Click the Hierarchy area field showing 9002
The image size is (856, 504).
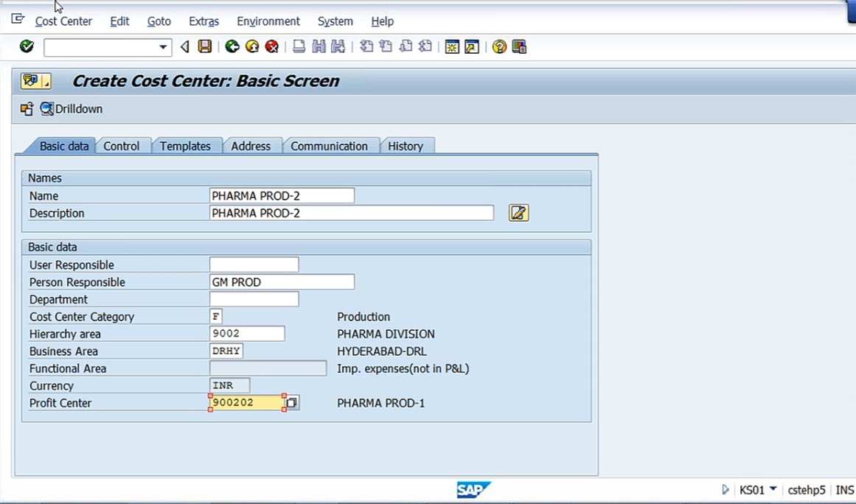(x=247, y=333)
